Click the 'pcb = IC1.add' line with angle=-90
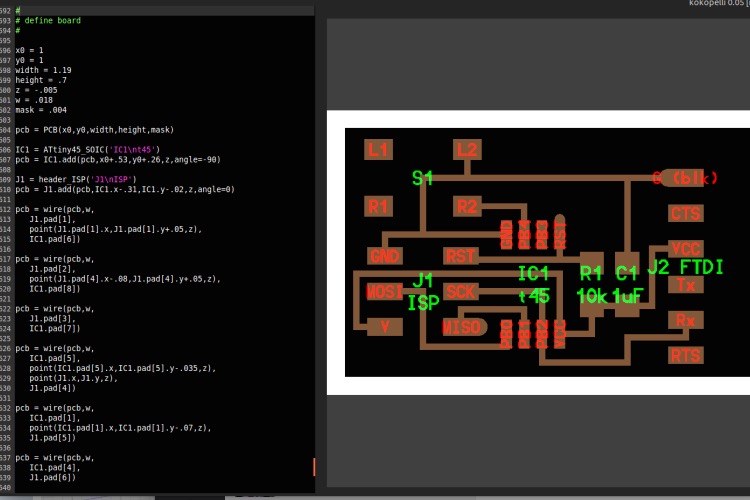Screen dimensions: 750x500 [x=118, y=160]
